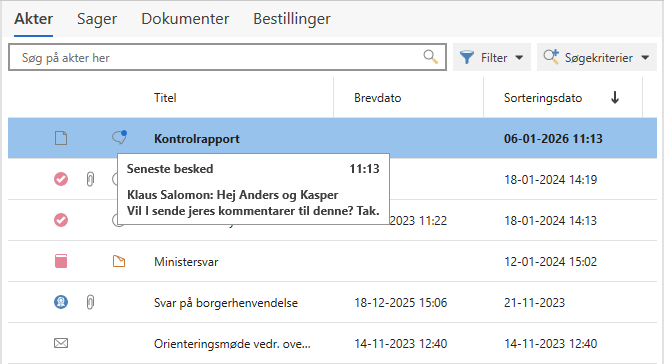This screenshot has width=664, height=364.
Task: Click the paperclip on Svar på borgerhenvendelse row
Action: pyautogui.click(x=90, y=302)
